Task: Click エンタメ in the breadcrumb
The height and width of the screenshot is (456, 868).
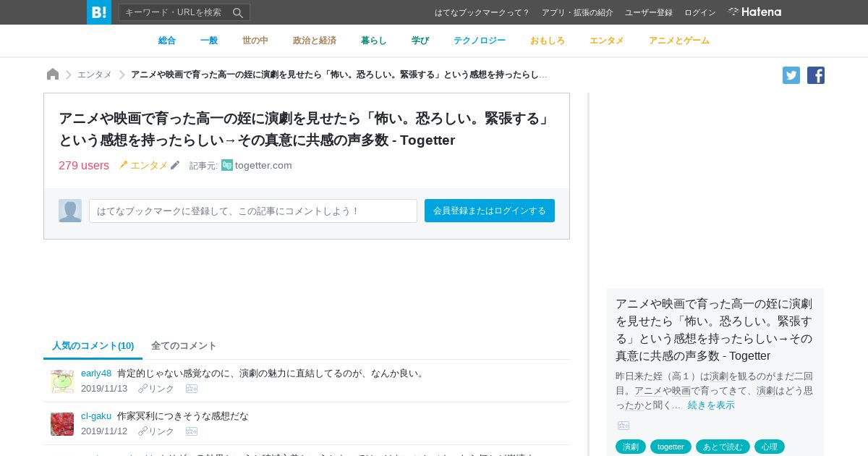Action: pos(95,75)
